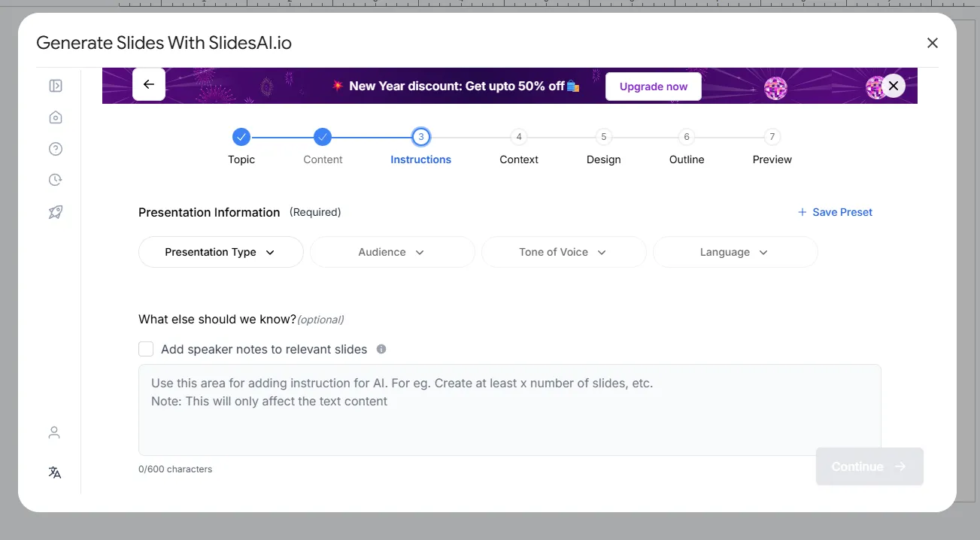Click the Upgrade now button
The height and width of the screenshot is (540, 980).
point(653,86)
